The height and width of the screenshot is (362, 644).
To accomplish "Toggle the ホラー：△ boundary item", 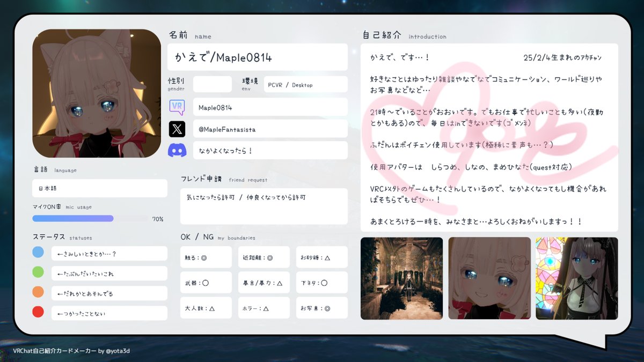I will point(264,307).
